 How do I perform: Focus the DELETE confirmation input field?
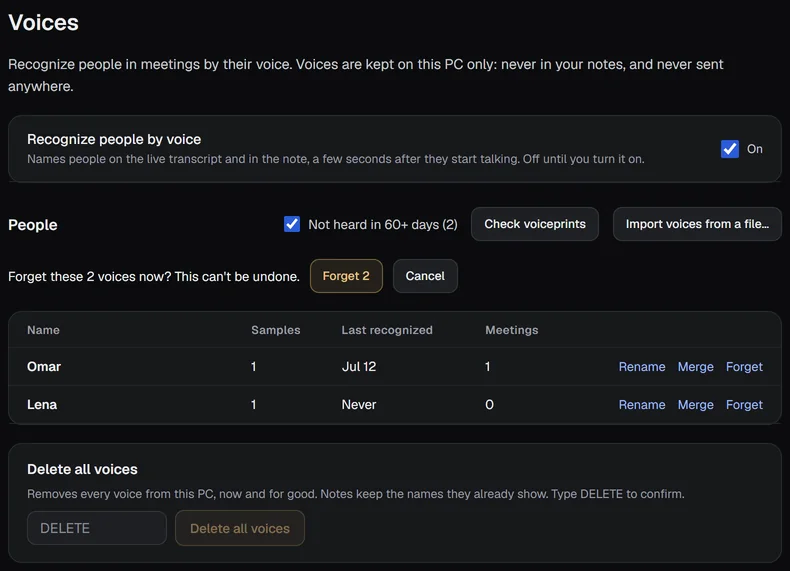pos(97,528)
